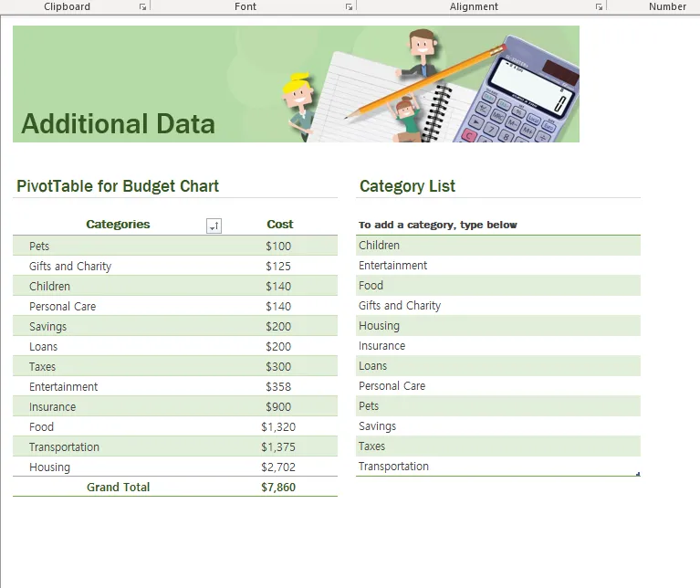This screenshot has height=588, width=700.
Task: Select the Children row's $140 cell
Action: pos(278,286)
